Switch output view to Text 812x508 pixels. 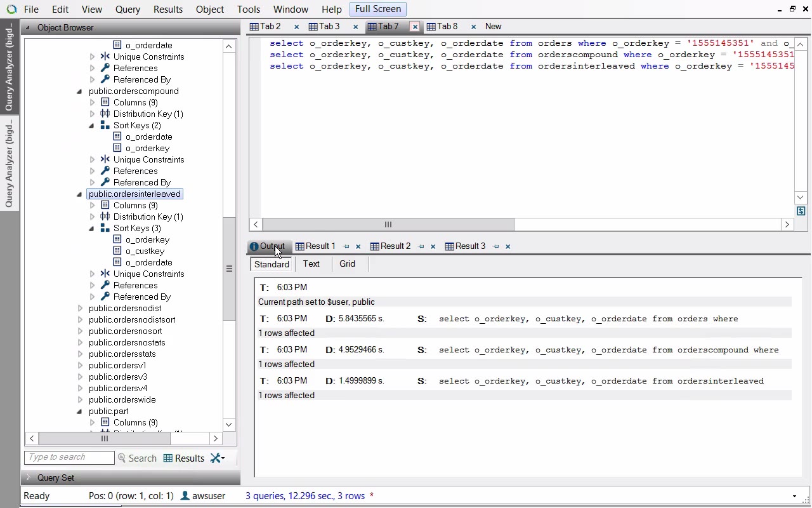point(311,264)
